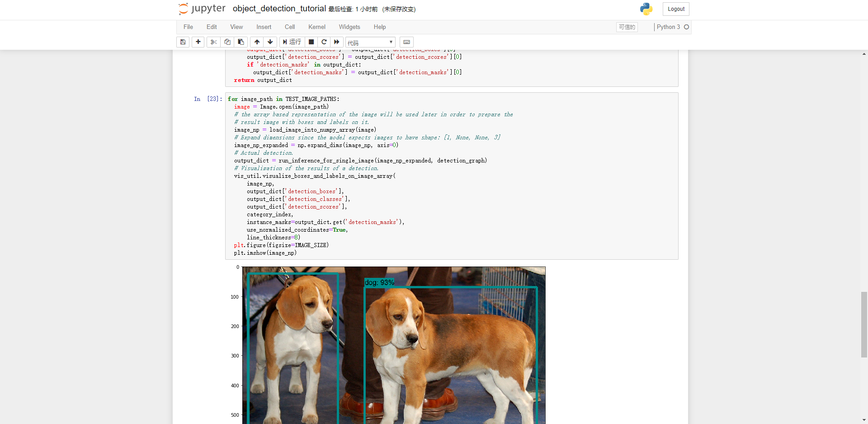Open the Widgets menu

[x=349, y=27]
